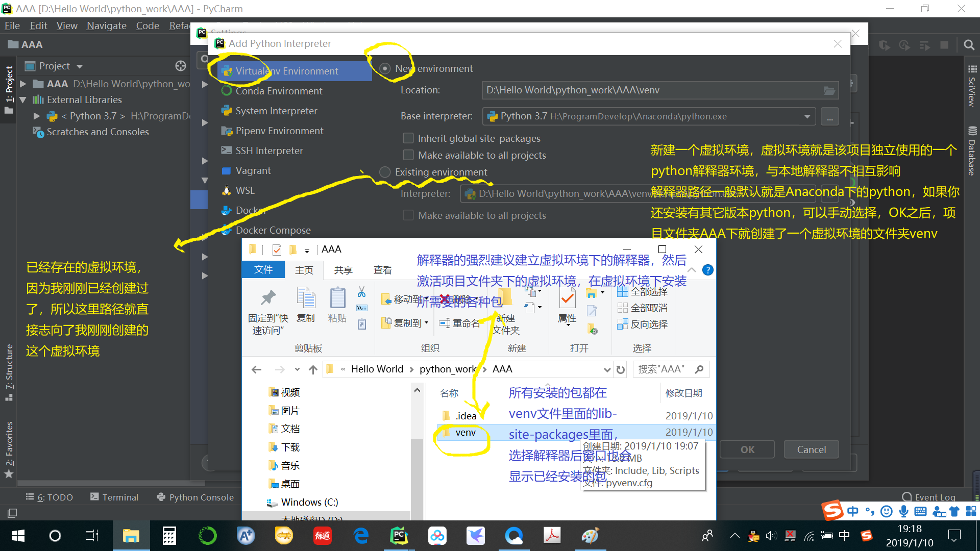Open the Navigate menu in PyCharm
Image resolution: width=980 pixels, height=551 pixels.
click(x=106, y=26)
